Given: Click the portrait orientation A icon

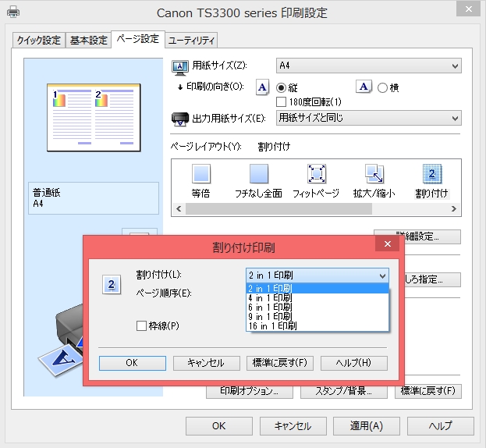Looking at the screenshot, I should click(x=262, y=87).
